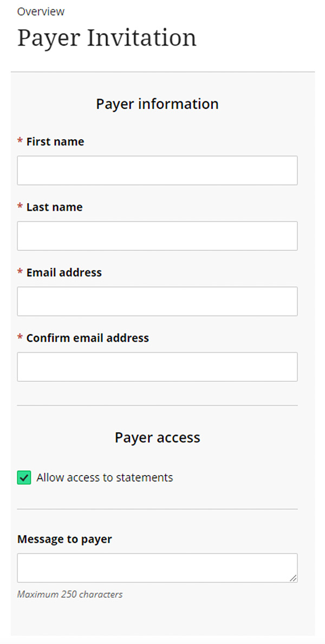Click the Email address field label
325x644 pixels.
pos(64,272)
